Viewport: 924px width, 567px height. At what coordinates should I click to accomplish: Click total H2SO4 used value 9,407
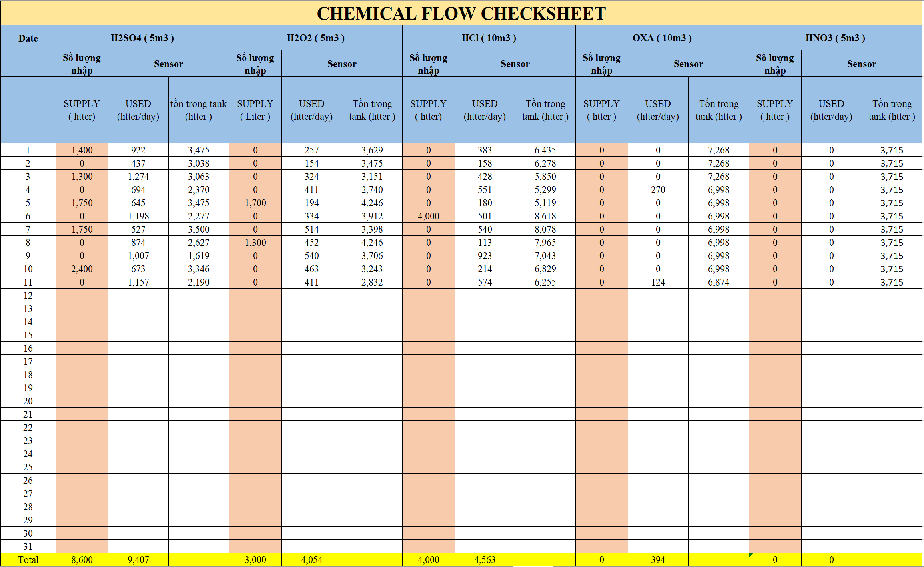(x=138, y=560)
